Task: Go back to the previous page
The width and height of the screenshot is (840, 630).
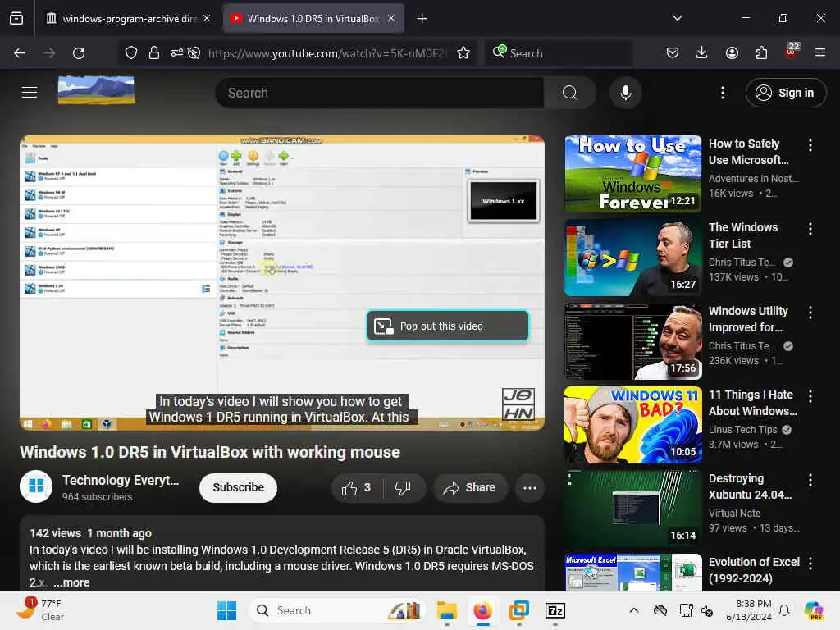Action: point(20,53)
